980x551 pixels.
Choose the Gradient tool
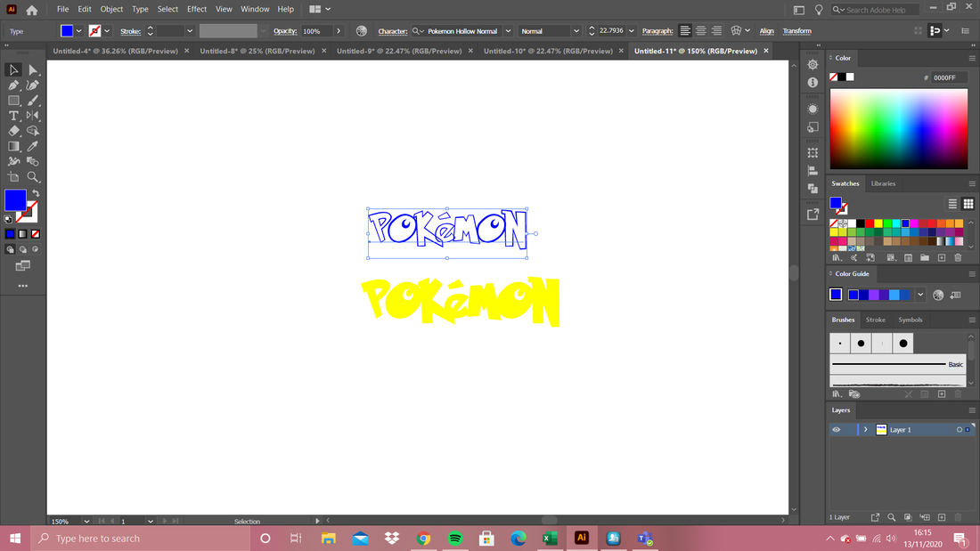[13, 146]
